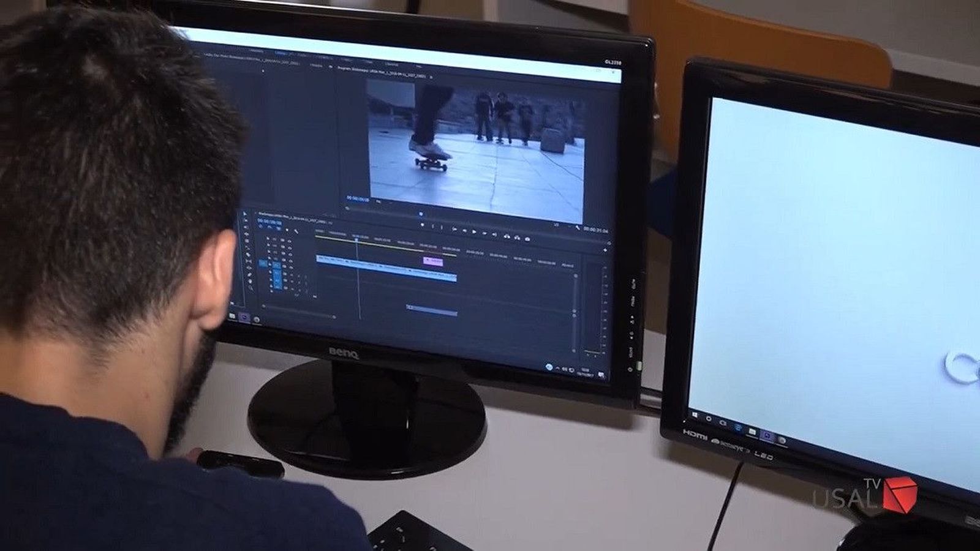980x551 pixels.
Task: Click Premiere Pro icon in left monitor taskbar
Action: pyautogui.click(x=244, y=317)
